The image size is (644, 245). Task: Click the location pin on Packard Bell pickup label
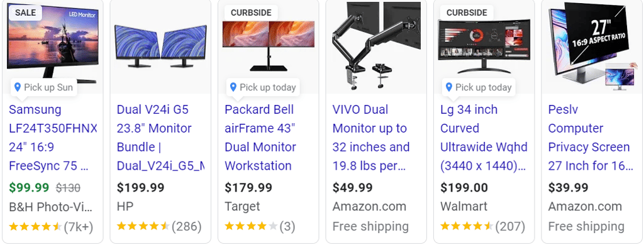click(x=233, y=87)
